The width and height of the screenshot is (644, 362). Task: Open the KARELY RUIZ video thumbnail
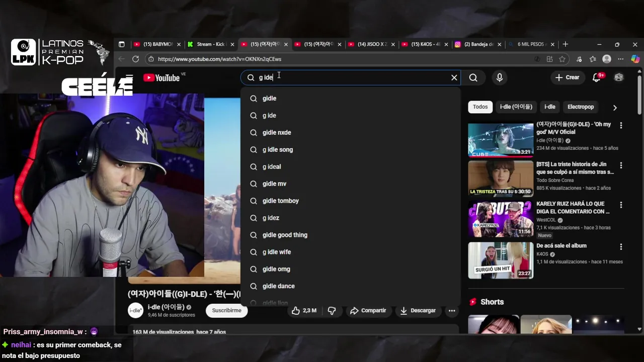coord(501,219)
